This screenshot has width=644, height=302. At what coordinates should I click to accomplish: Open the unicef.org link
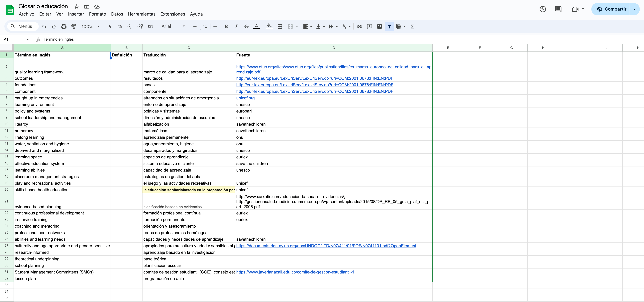(245, 98)
